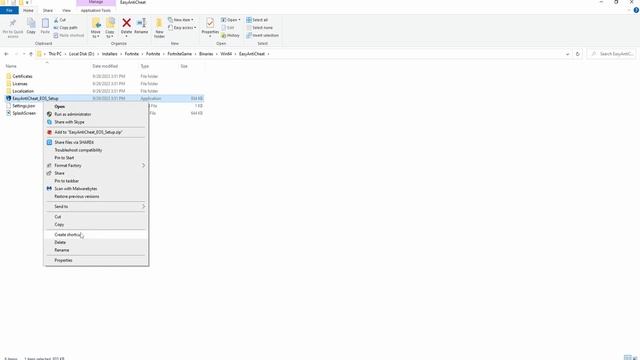Sort by the Size column header
Screen dimensions: 640x360
pos(184,66)
